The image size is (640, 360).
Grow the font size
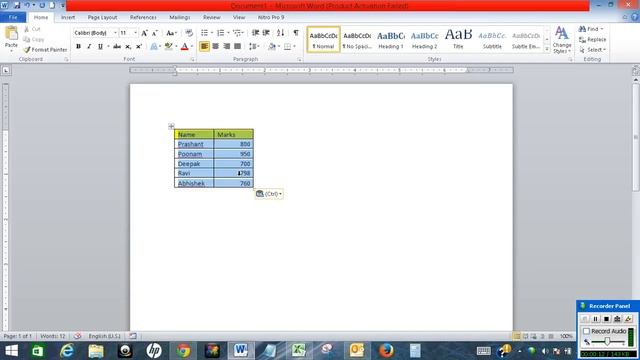pos(144,33)
